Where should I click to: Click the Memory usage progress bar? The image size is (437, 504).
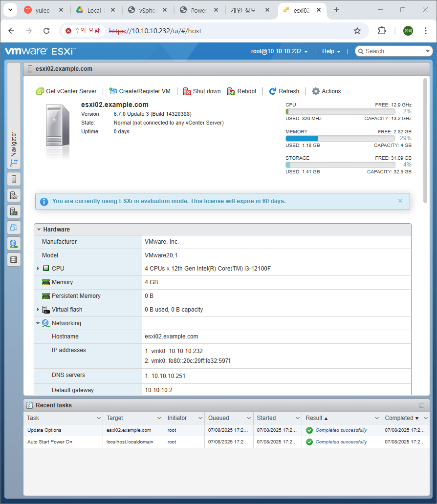point(340,138)
